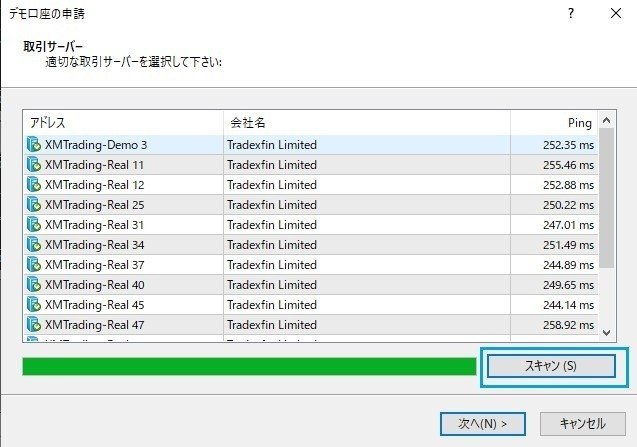The width and height of the screenshot is (637, 447).
Task: Click the help question mark icon
Action: (571, 13)
